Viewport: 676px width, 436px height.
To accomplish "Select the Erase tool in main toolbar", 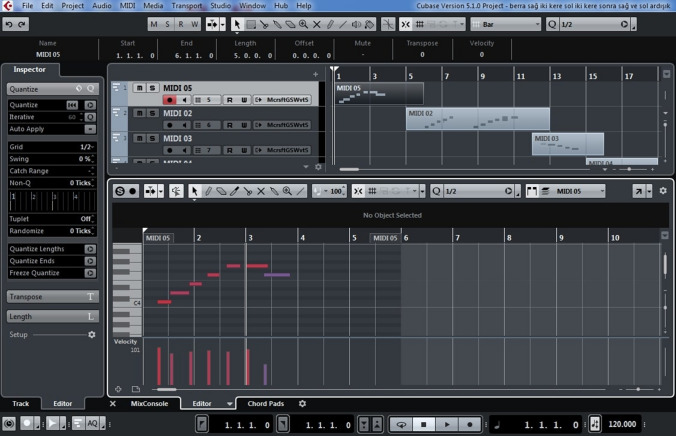I will click(x=291, y=25).
